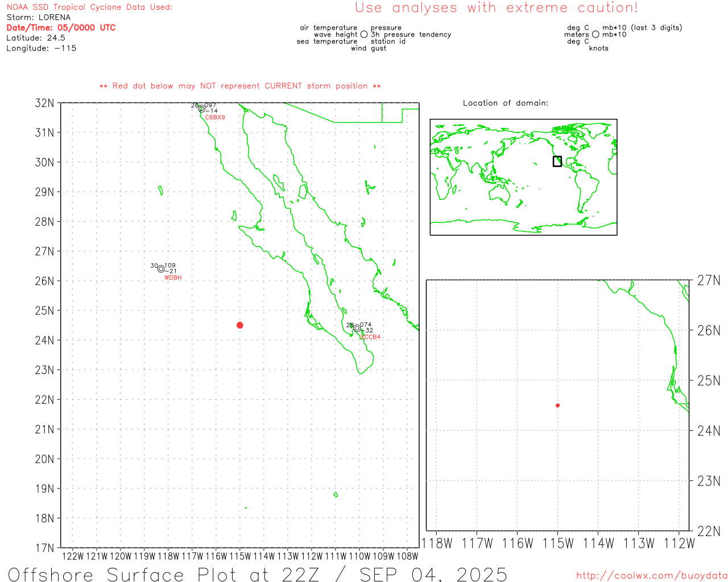Viewport: 728px width, 582px height.
Task: Click the 108W longitude label on main map
Action: pyautogui.click(x=407, y=556)
